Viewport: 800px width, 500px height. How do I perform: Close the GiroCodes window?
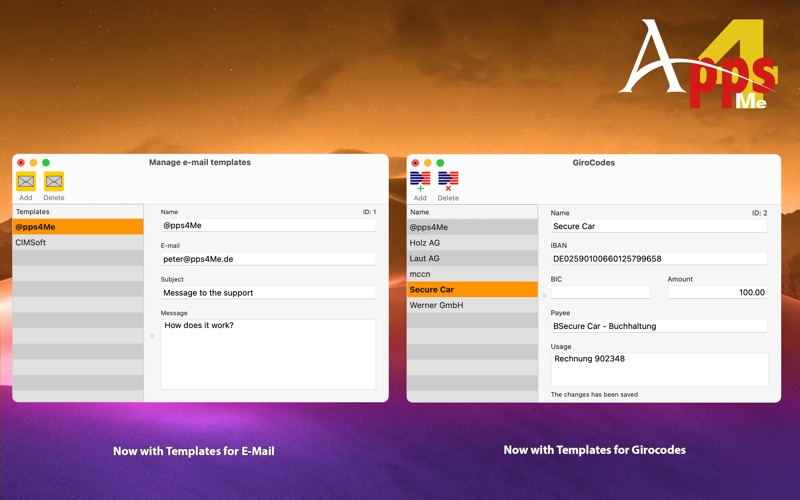click(x=415, y=163)
